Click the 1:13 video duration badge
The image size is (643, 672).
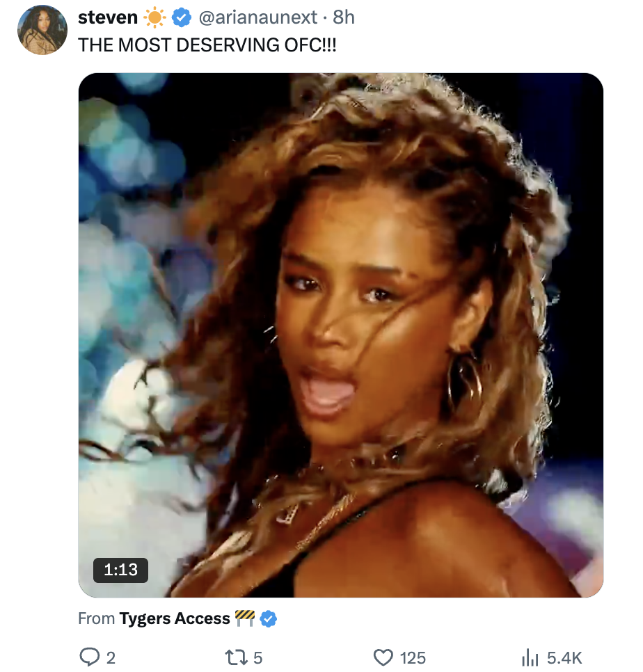121,570
